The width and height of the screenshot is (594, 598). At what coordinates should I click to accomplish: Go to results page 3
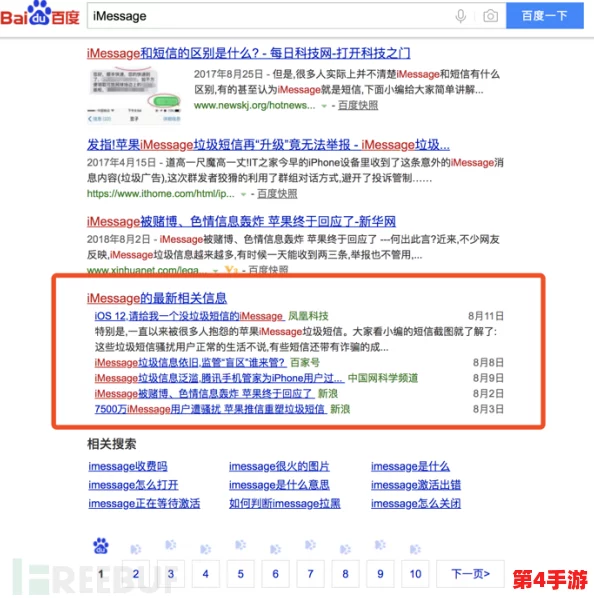tap(171, 574)
